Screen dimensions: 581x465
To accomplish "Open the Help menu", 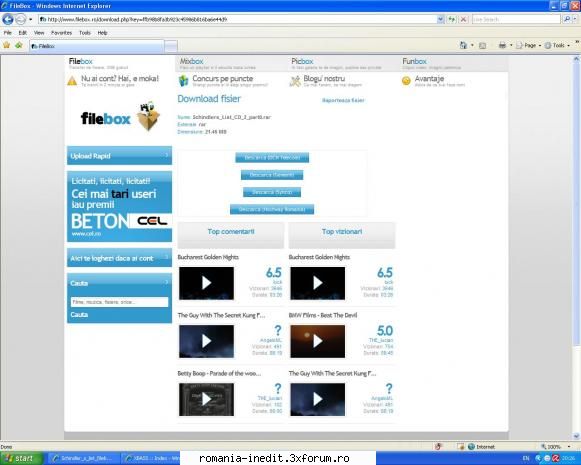I will click(x=102, y=33).
